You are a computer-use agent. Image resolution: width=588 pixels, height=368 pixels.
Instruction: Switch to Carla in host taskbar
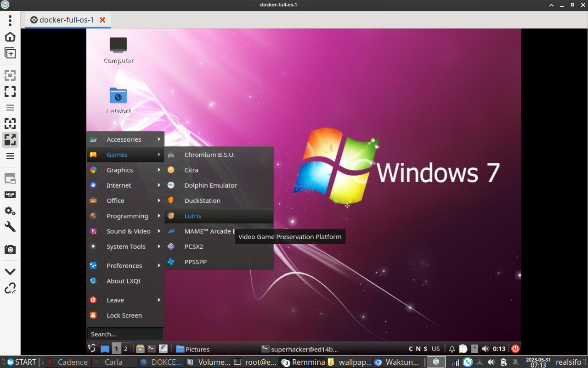pos(115,362)
